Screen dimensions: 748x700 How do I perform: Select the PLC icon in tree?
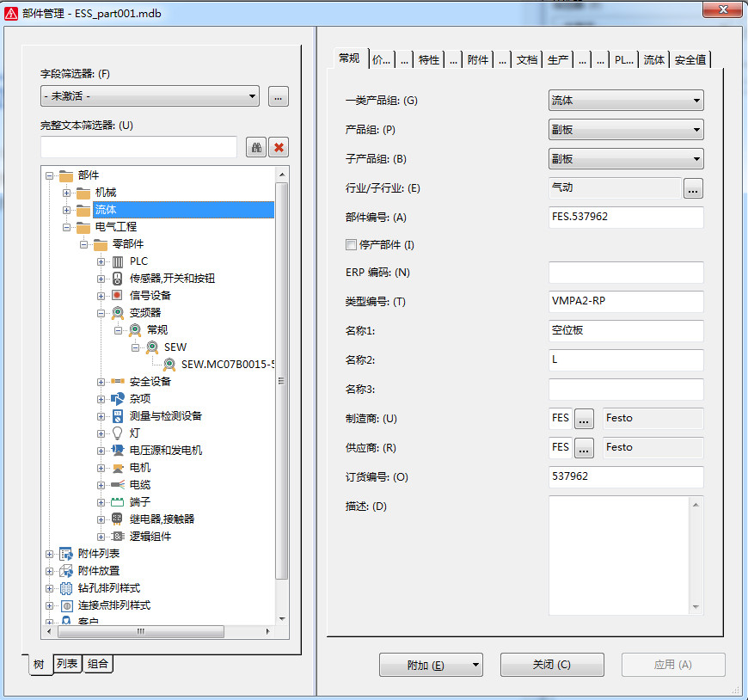click(x=118, y=261)
